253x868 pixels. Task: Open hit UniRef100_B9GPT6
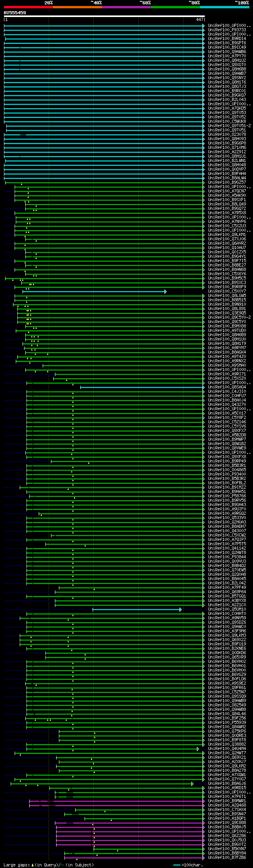227,43
